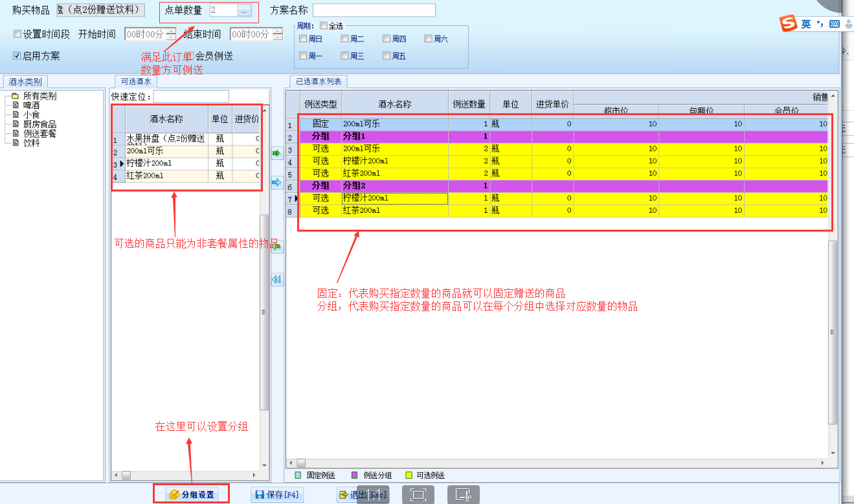Select 柠檬汁200ml row in available list
Screen dimensions: 854x504
click(187, 164)
